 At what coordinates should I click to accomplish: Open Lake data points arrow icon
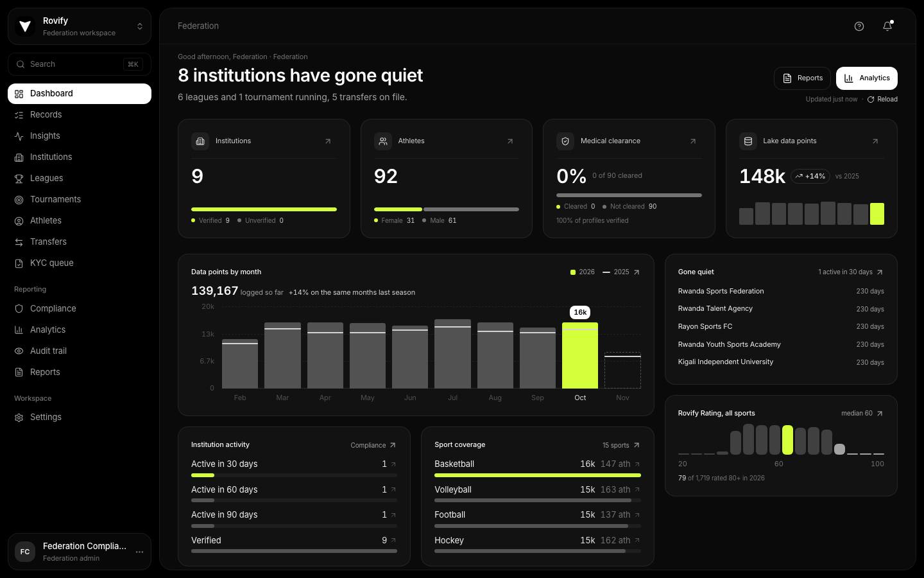pos(875,141)
